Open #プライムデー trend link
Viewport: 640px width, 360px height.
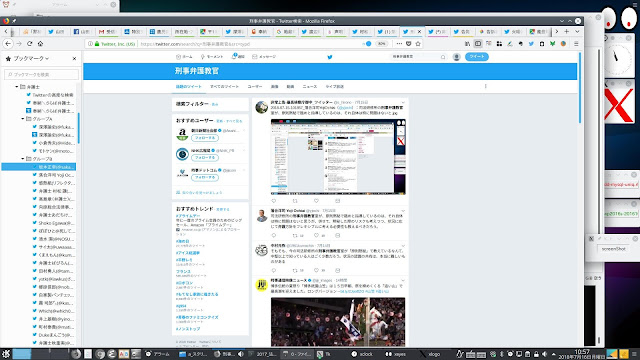[x=188, y=216]
